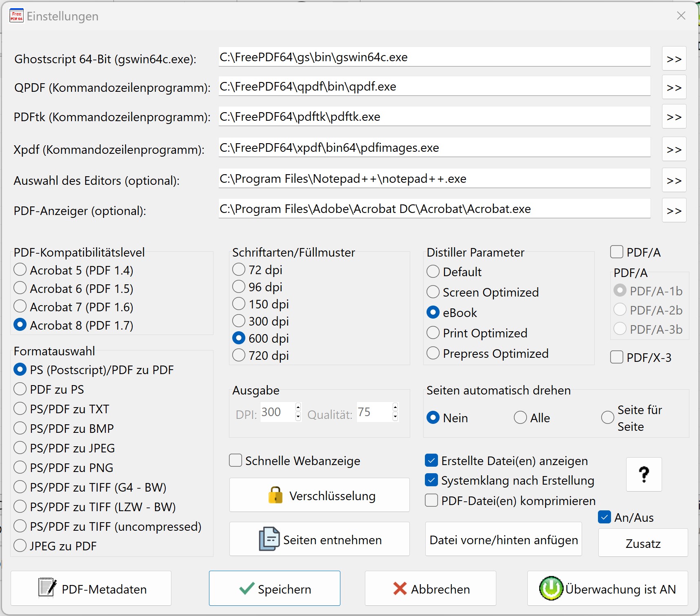Screen dimensions: 700x616
Task: Browse for editor selection with >> button
Action: pos(674,180)
